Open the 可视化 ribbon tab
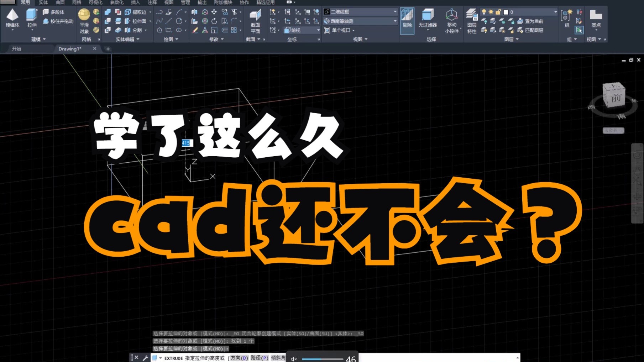The image size is (644, 362). coord(95,2)
